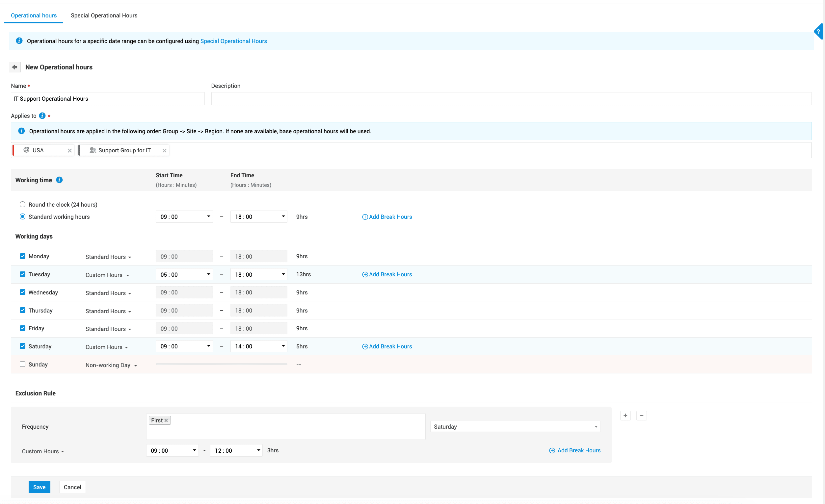Screen dimensions: 825x504
Task: Click the blue Save button
Action: click(39, 487)
